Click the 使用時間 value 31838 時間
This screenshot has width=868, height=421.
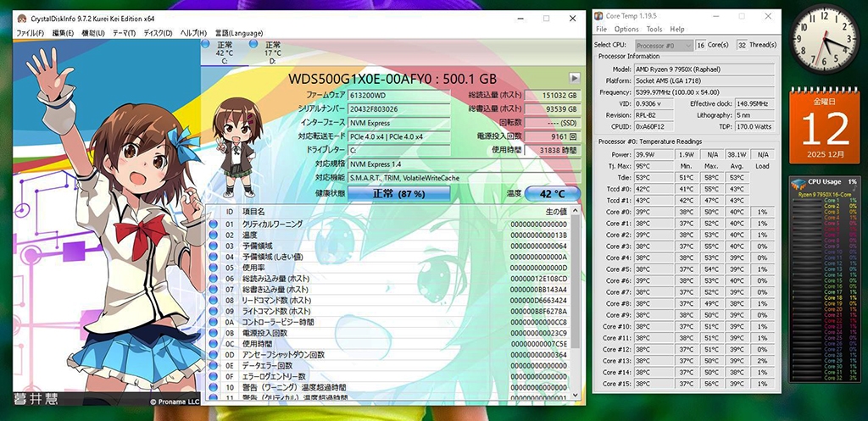pyautogui.click(x=553, y=150)
